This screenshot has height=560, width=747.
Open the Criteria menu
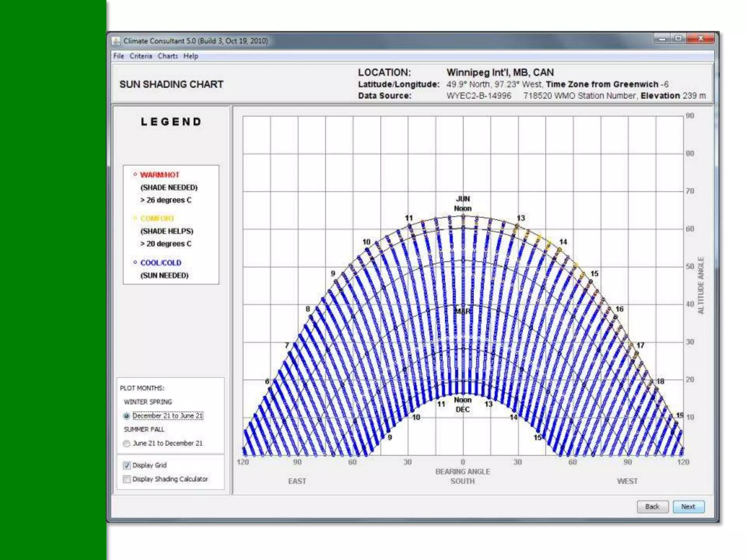coord(141,56)
